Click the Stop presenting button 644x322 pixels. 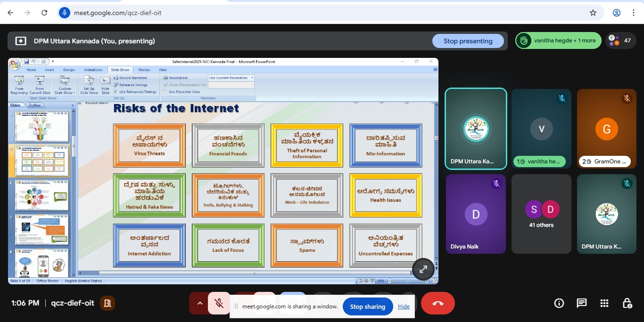468,41
